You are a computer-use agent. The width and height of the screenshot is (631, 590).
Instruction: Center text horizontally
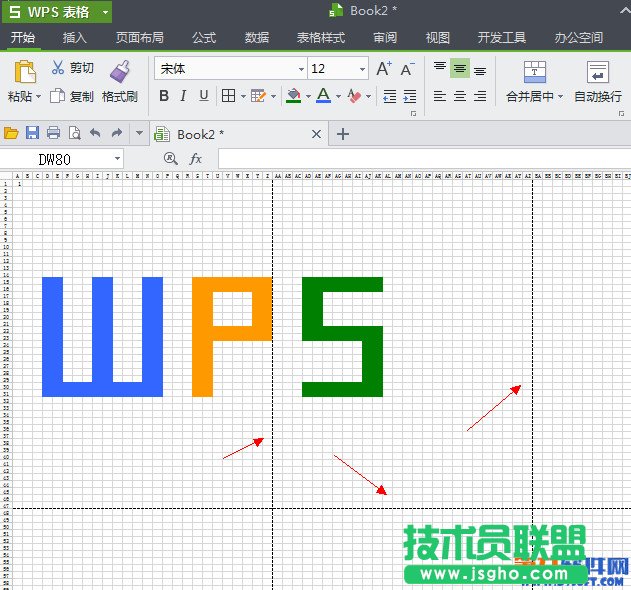(460, 96)
